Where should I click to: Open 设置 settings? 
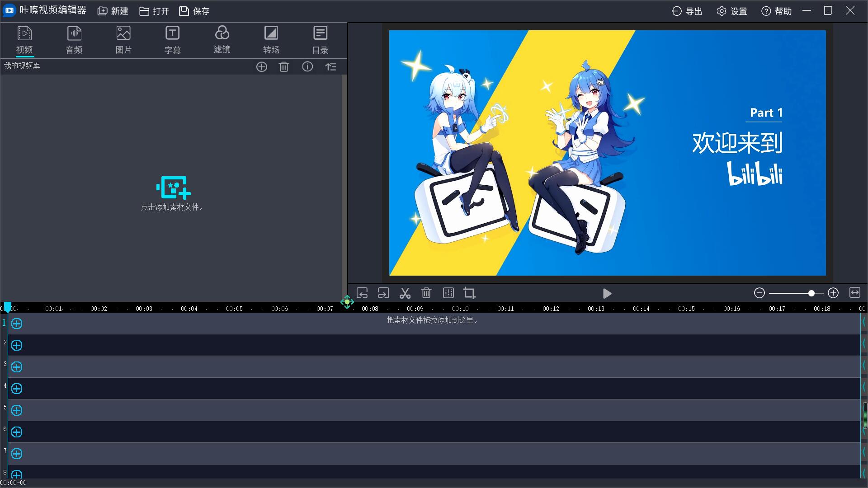point(732,11)
